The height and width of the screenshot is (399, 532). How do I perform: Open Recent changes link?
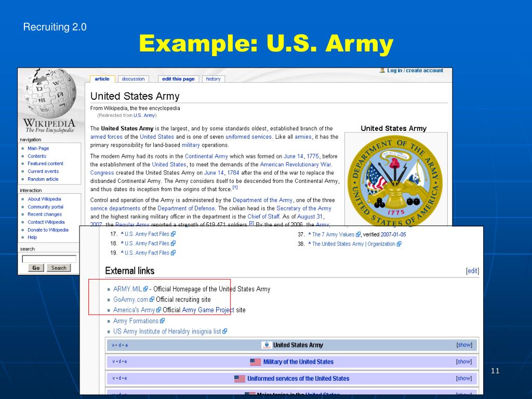click(x=45, y=215)
